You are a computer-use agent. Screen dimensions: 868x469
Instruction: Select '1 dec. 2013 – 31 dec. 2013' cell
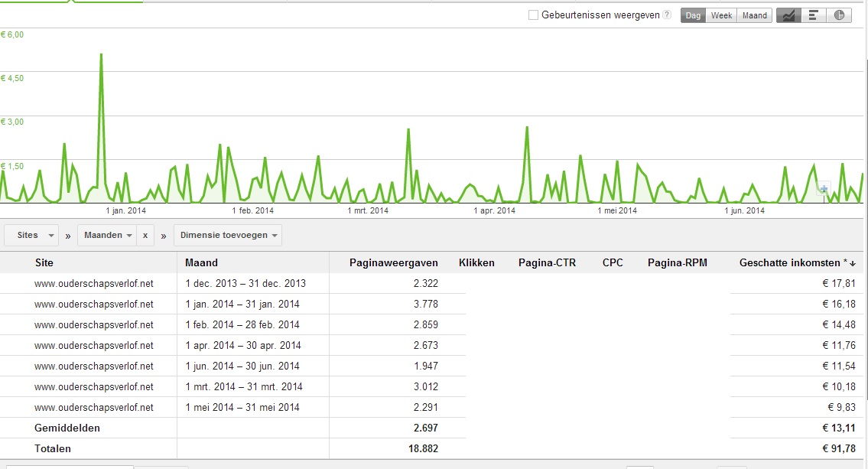[245, 284]
